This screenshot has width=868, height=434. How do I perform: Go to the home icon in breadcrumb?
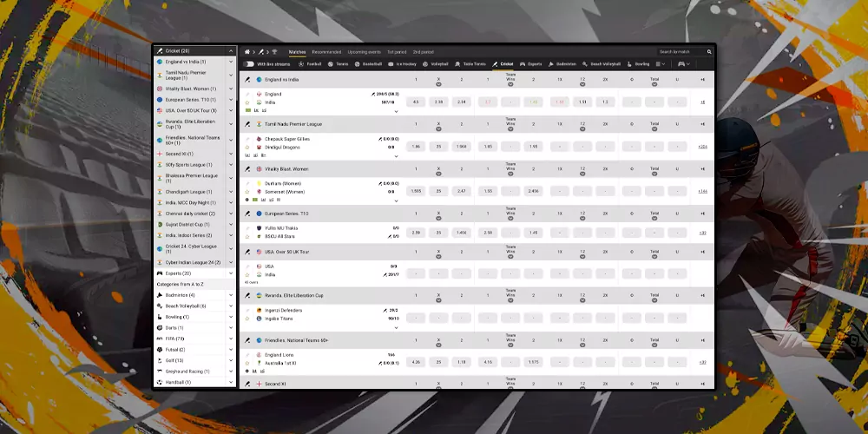click(x=247, y=52)
